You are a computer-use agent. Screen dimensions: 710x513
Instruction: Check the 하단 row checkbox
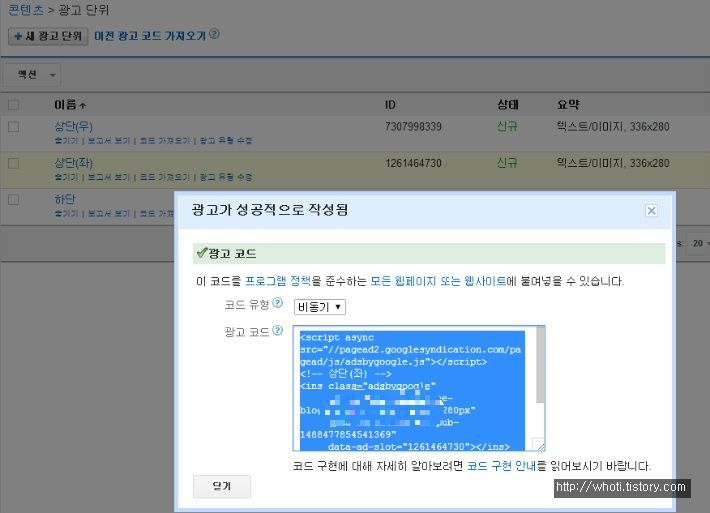coord(14,199)
